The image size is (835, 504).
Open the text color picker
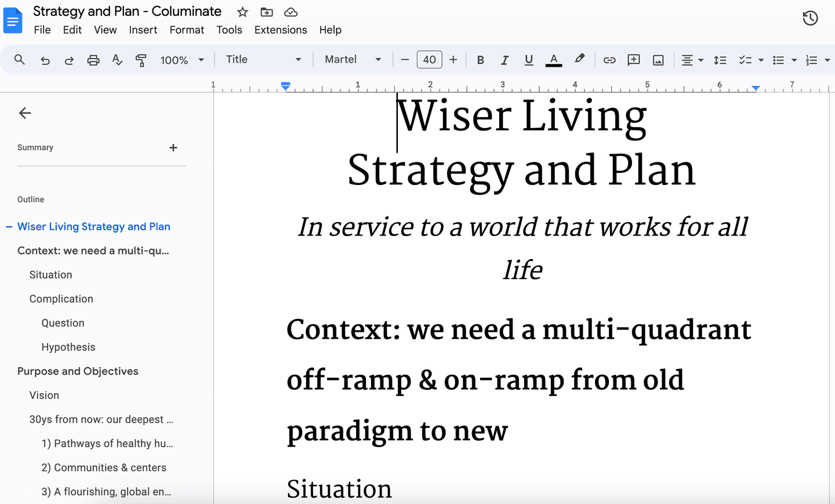(553, 59)
